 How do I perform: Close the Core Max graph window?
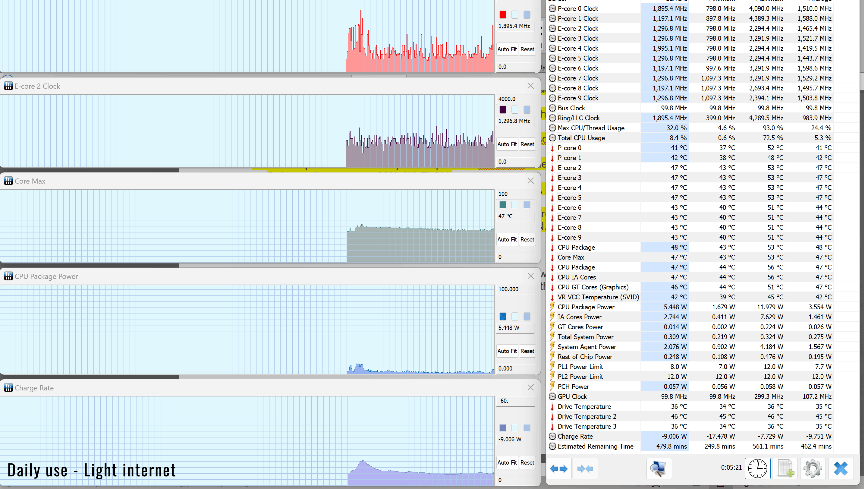click(531, 181)
